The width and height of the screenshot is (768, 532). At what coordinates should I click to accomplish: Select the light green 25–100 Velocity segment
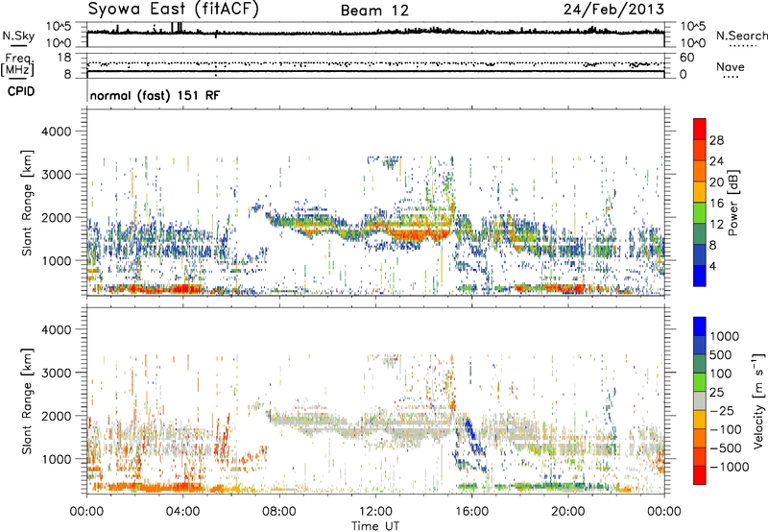[x=700, y=382]
